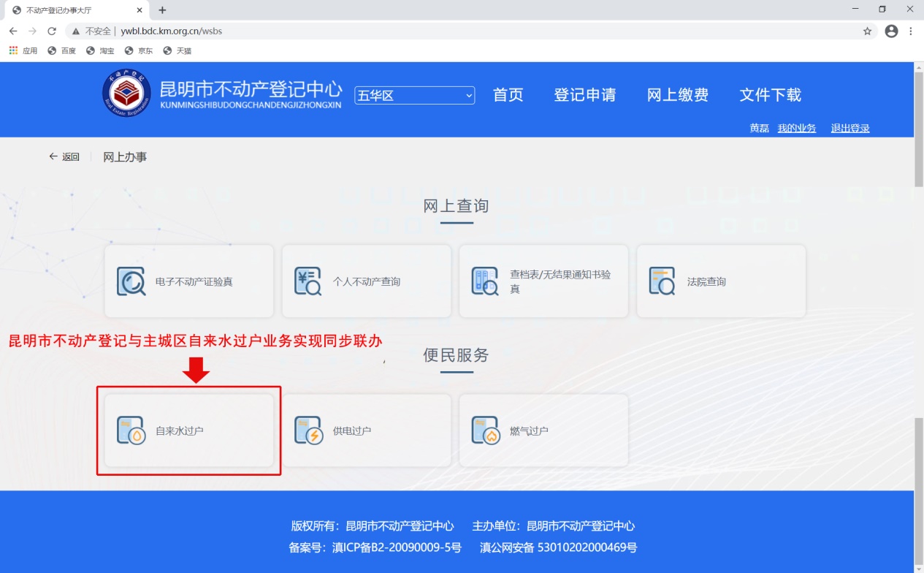The image size is (924, 573).
Task: Open the 登记申请 nav item
Action: (584, 95)
